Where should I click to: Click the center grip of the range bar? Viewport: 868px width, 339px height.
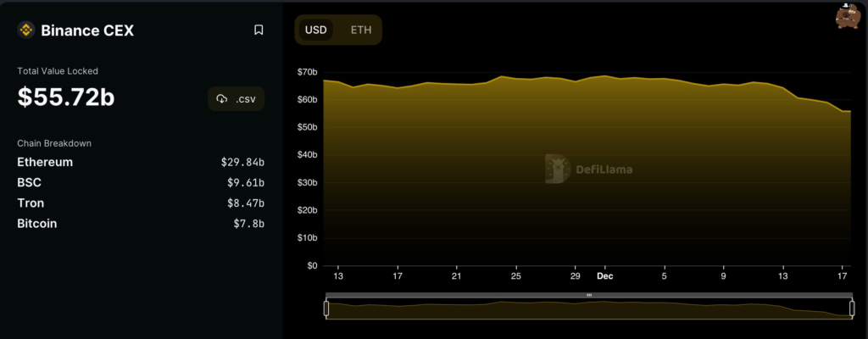[588, 295]
